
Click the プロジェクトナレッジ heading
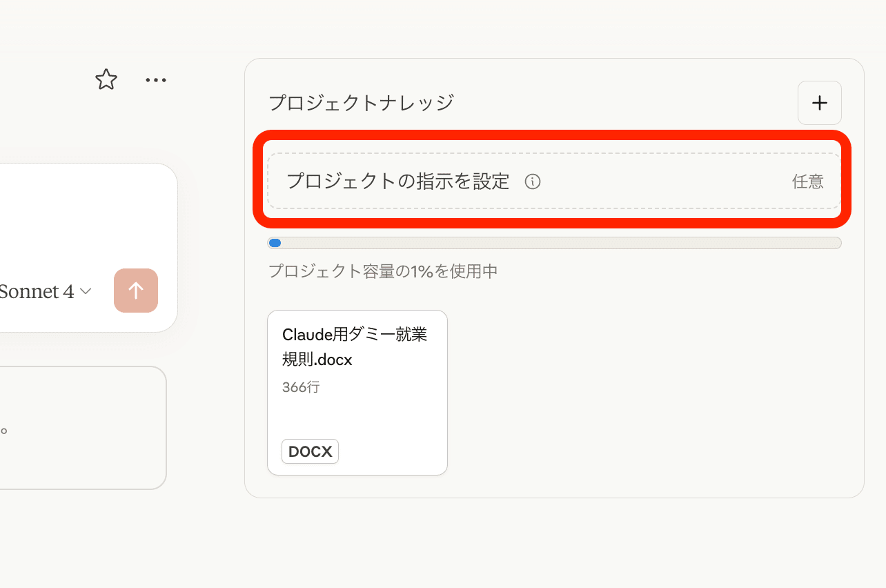361,103
